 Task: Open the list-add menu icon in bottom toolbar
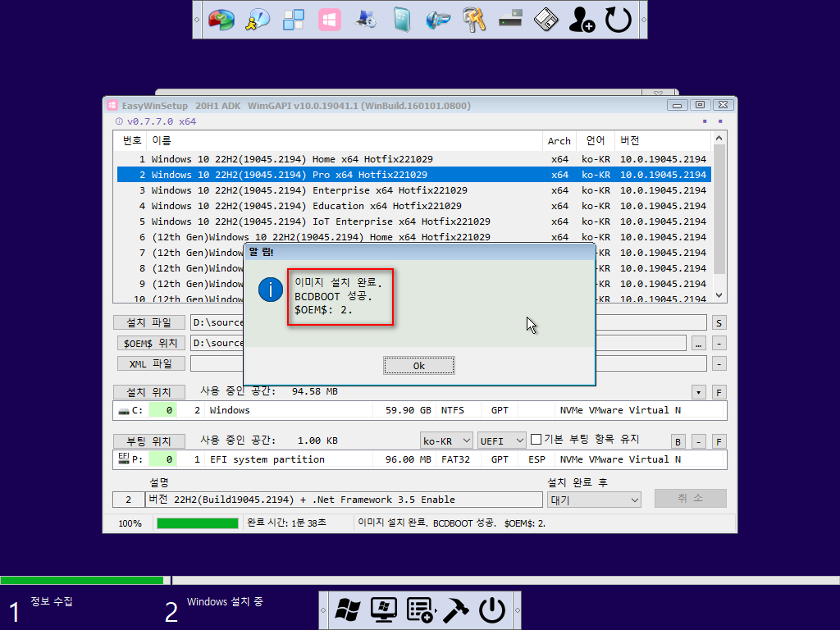[x=421, y=610]
